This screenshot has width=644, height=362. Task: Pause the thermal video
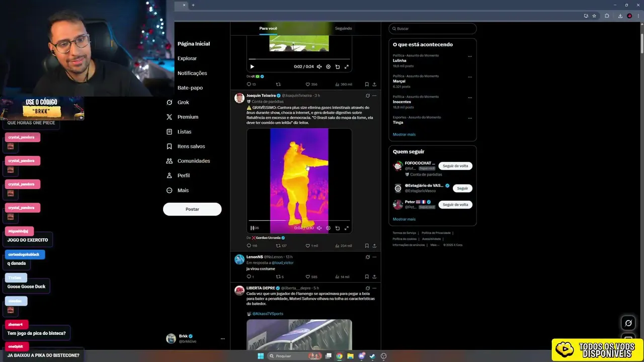click(252, 228)
